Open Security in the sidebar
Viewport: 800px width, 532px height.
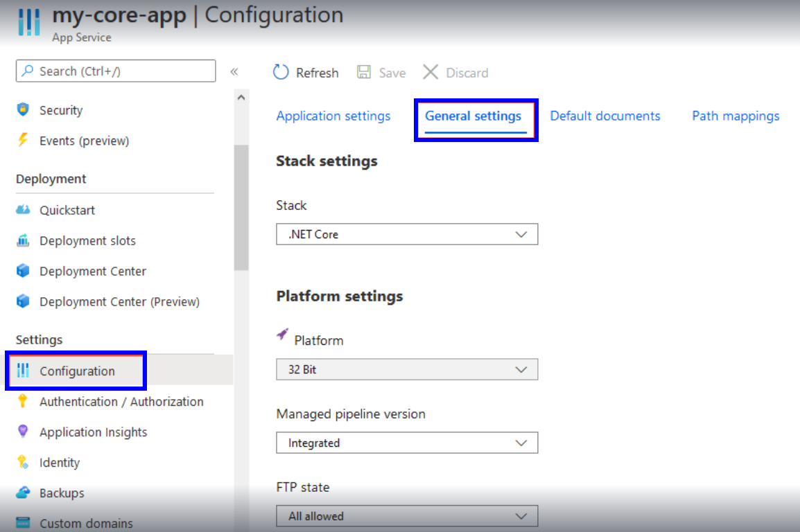tap(61, 110)
